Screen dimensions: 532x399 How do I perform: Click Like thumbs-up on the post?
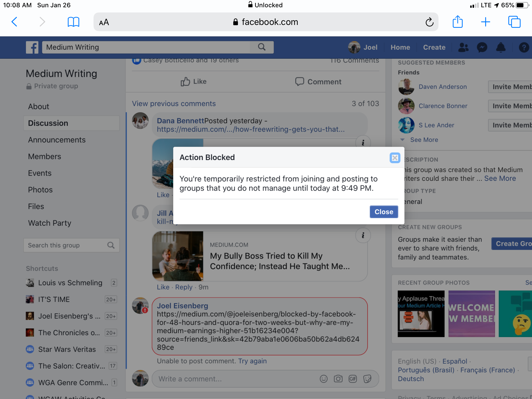pyautogui.click(x=194, y=82)
